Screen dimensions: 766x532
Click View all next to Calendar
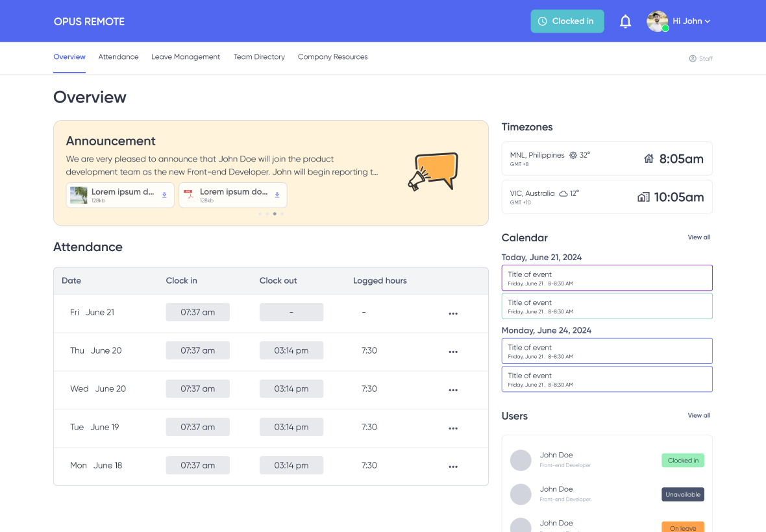point(698,237)
